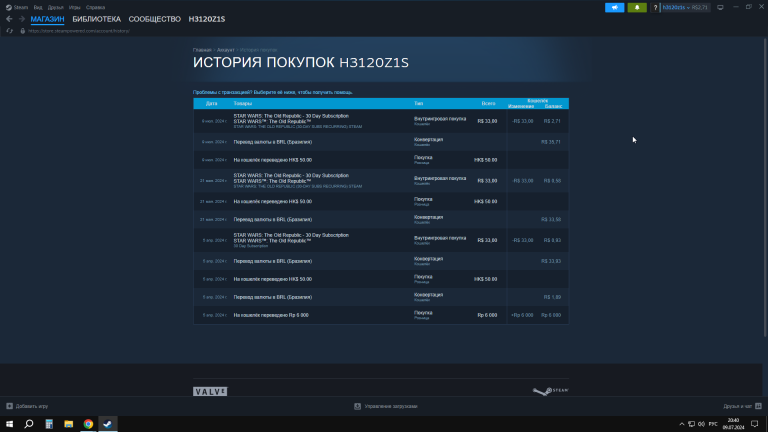Open the Windows Start menu

click(x=9, y=424)
